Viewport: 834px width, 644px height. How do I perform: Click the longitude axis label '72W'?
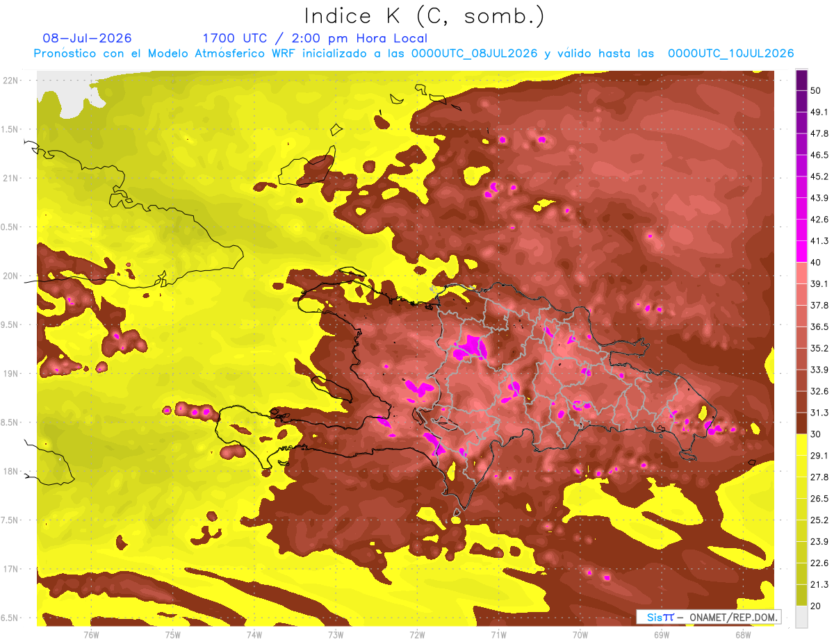point(417,634)
